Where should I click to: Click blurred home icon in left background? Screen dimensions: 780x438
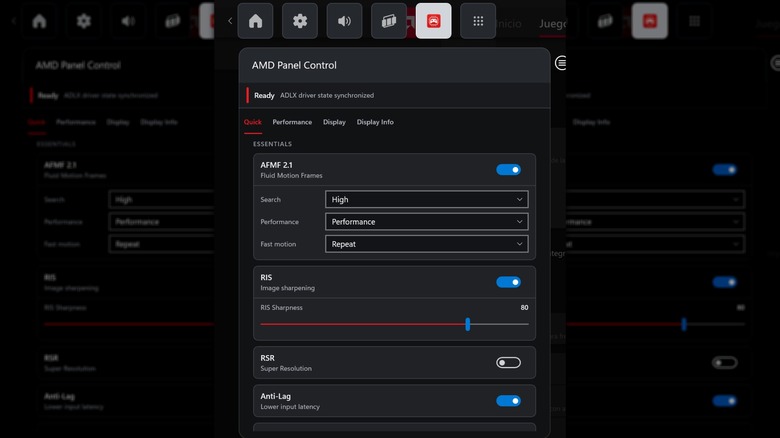(39, 21)
